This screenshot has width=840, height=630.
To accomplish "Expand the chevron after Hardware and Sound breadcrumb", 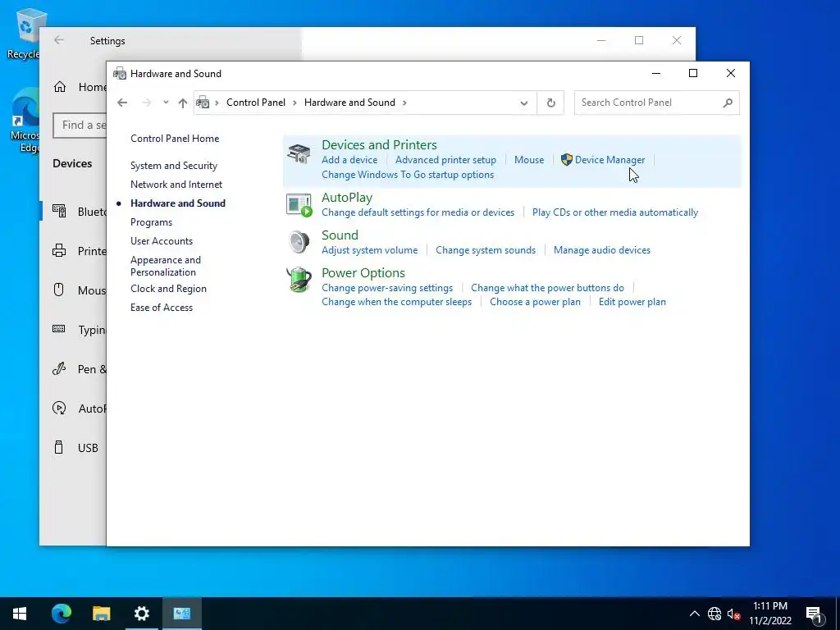I will 404,103.
